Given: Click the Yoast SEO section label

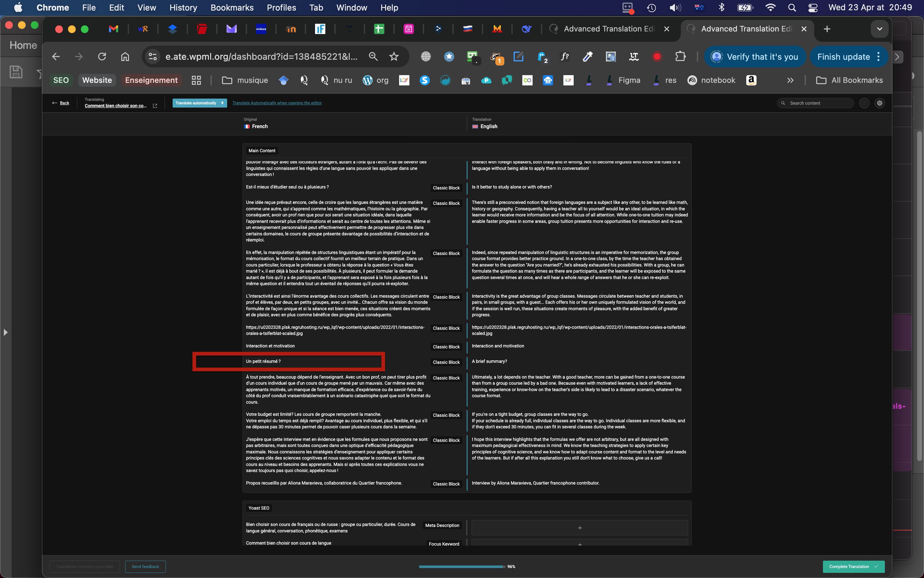Looking at the screenshot, I should tap(259, 508).
